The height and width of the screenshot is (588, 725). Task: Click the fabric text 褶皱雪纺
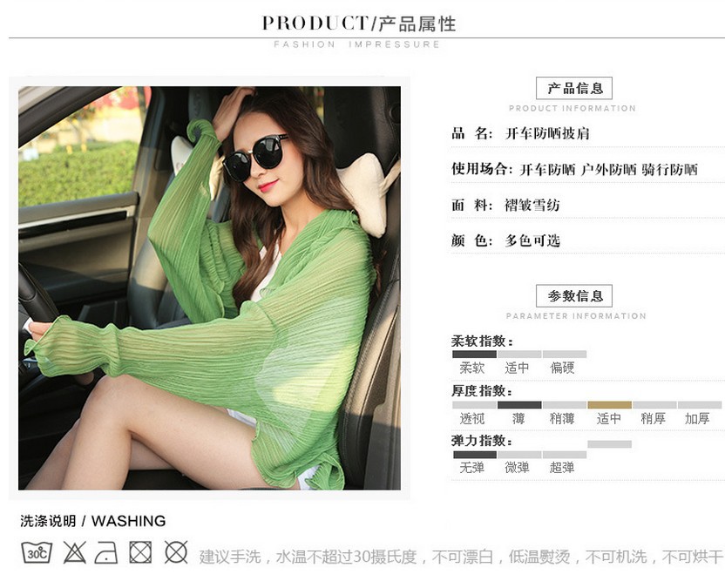[x=532, y=205]
